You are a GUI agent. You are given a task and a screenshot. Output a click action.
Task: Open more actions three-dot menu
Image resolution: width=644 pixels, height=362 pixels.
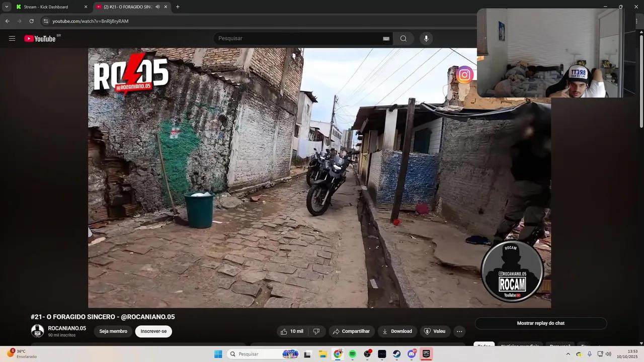(x=459, y=331)
